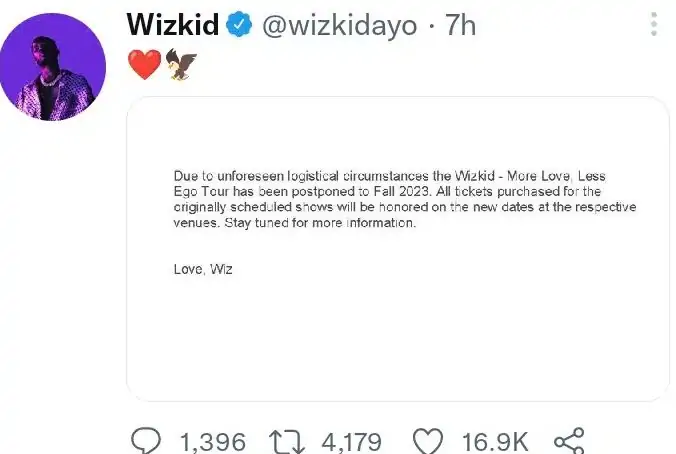Click the 1,396 replies count
This screenshot has width=676, height=454.
(213, 439)
